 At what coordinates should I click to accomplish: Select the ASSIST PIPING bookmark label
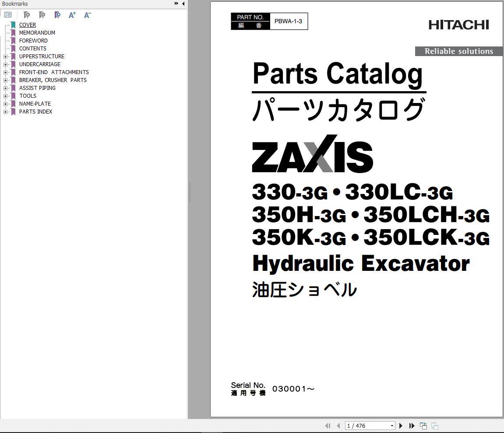click(37, 88)
